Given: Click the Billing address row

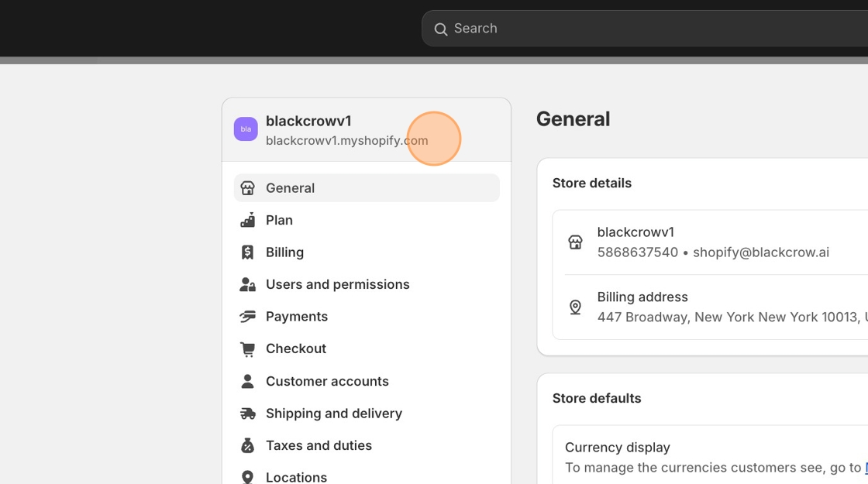Looking at the screenshot, I should 713,307.
